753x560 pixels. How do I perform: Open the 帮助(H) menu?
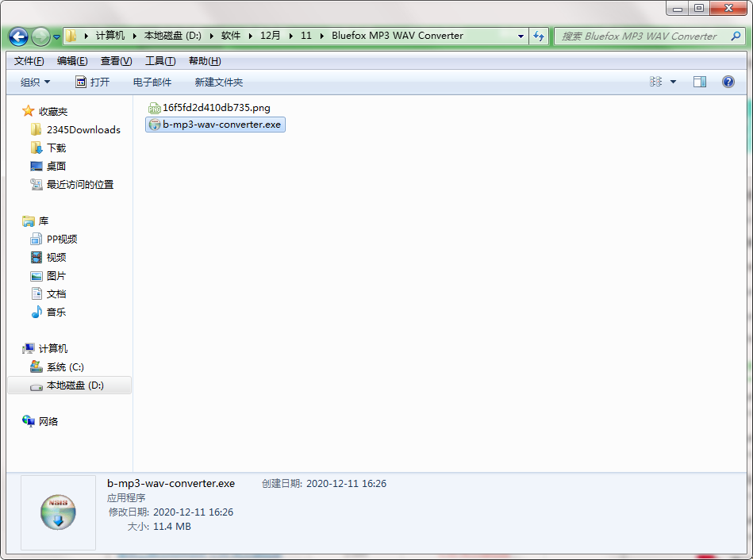(205, 61)
